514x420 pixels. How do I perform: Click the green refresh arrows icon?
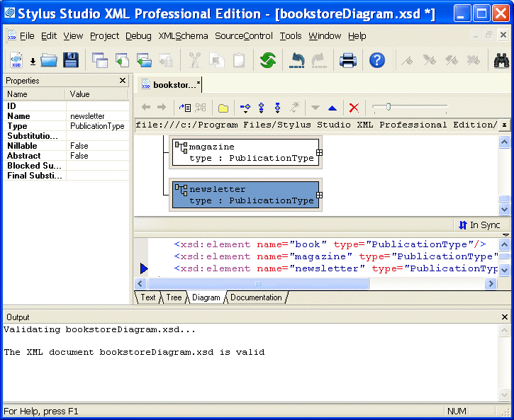[267, 60]
